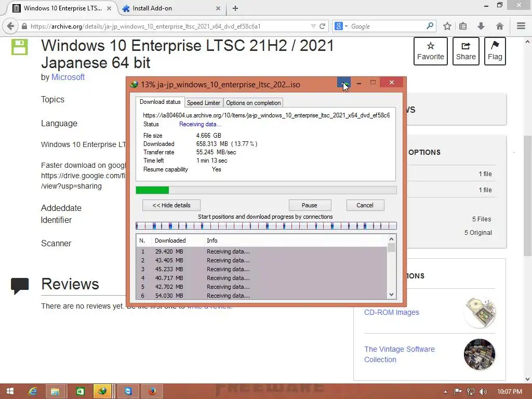Click the Share button on archive page

466,51
